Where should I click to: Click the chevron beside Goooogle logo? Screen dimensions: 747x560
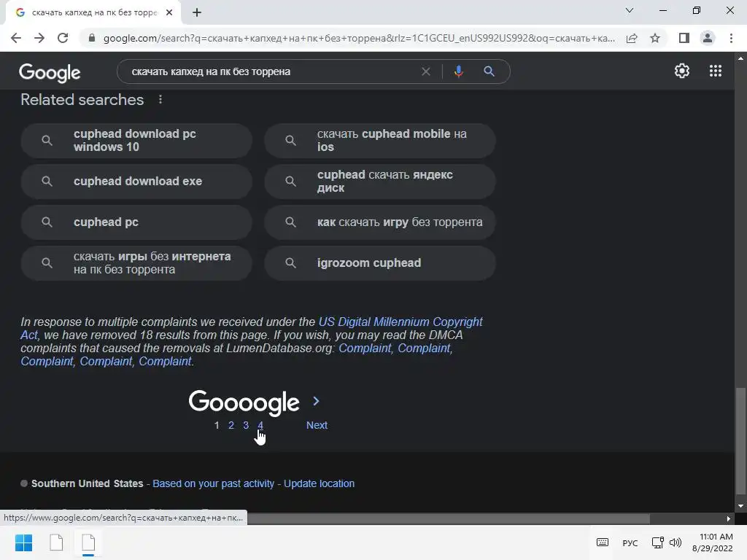[316, 402]
